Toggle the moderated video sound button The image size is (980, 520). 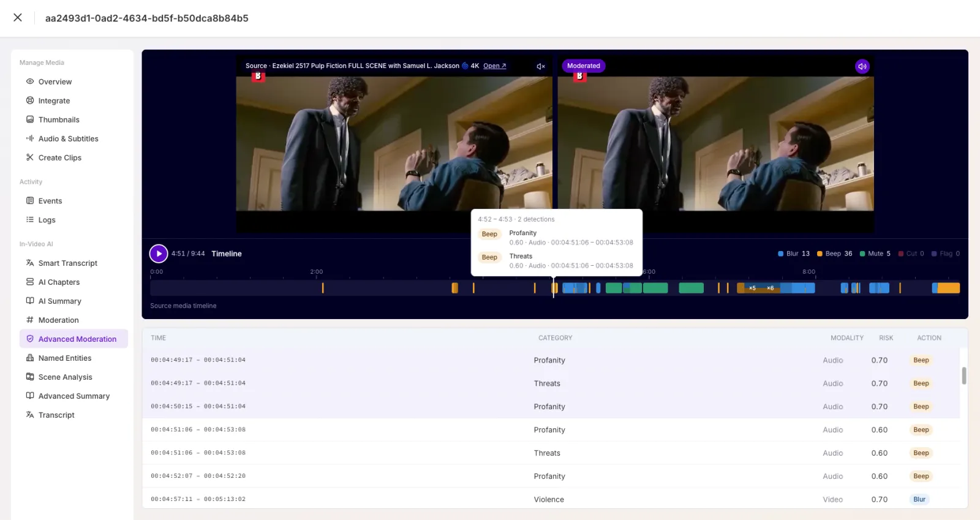click(862, 66)
